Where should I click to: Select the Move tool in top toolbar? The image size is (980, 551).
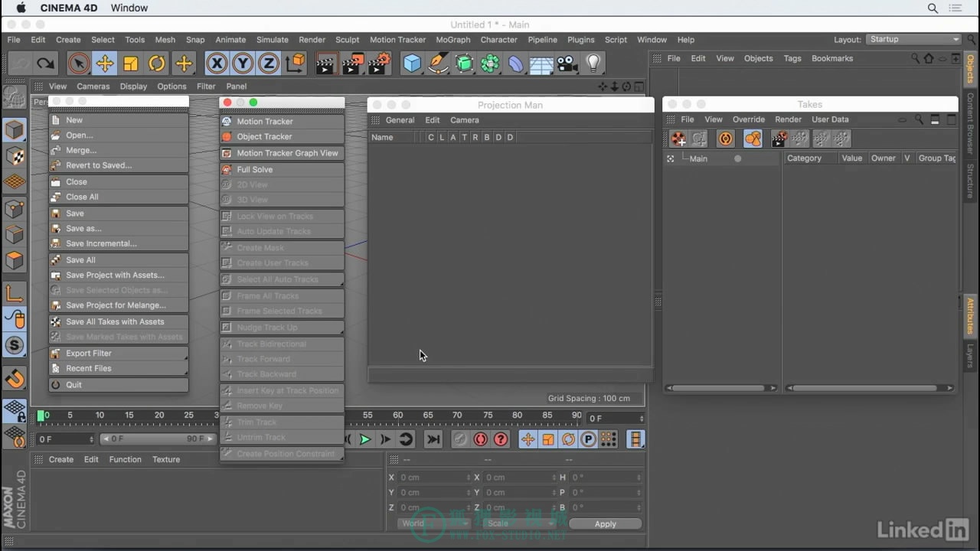tap(105, 64)
